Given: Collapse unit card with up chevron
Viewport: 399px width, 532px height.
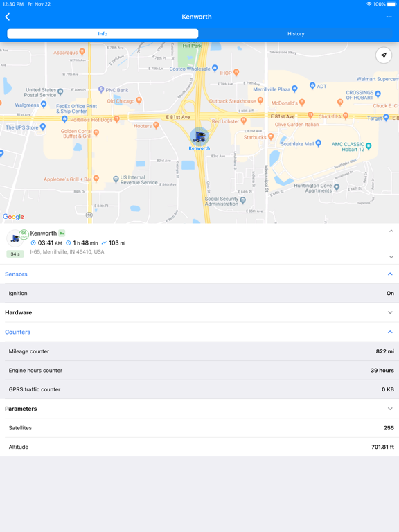Looking at the screenshot, I should (391, 231).
